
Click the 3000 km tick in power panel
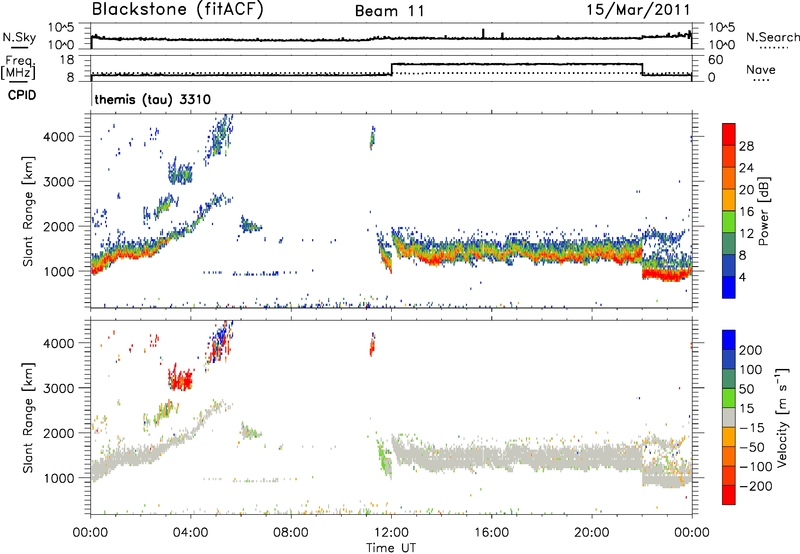(59, 182)
